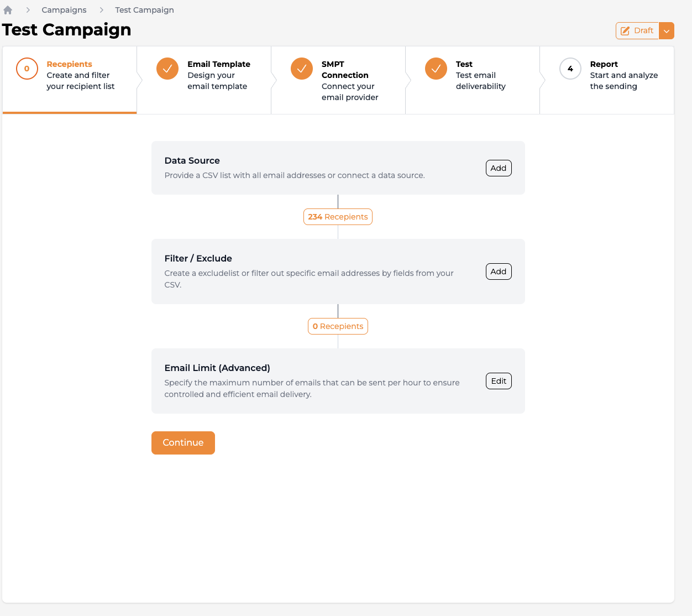Open the Test email deliverability step
The width and height of the screenshot is (692, 616).
(480, 75)
